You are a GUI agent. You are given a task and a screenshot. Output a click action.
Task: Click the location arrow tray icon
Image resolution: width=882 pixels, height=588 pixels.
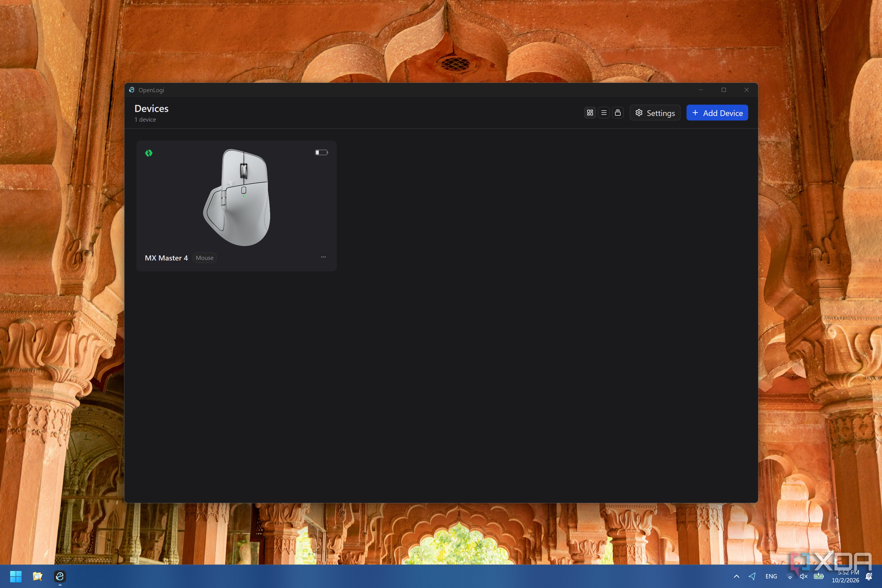[x=752, y=576]
